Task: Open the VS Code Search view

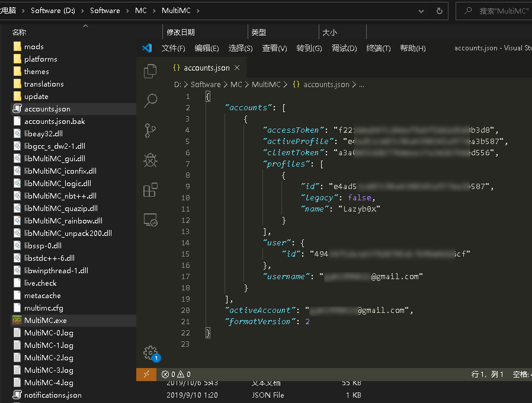Action: point(150,101)
